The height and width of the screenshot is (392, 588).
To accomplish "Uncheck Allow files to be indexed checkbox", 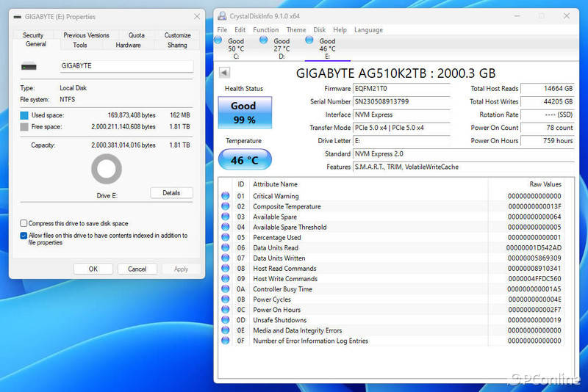I will coord(24,236).
